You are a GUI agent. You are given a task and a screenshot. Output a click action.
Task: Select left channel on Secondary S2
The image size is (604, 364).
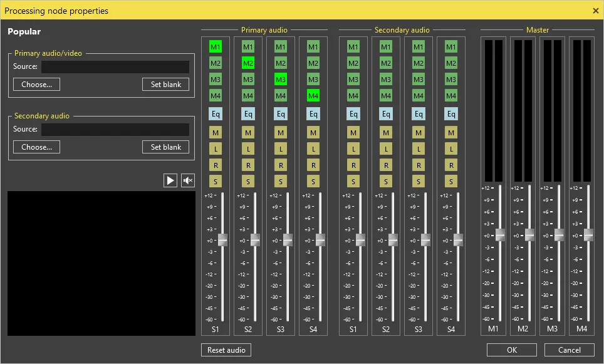tap(386, 148)
